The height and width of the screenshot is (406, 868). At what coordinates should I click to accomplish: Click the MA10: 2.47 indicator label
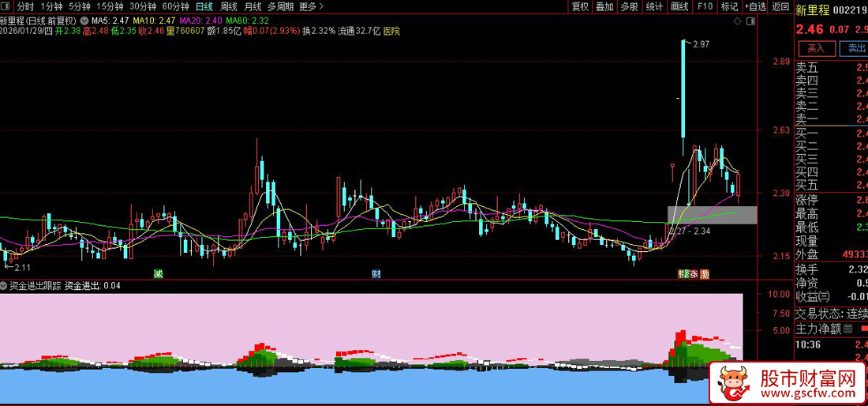tap(155, 21)
